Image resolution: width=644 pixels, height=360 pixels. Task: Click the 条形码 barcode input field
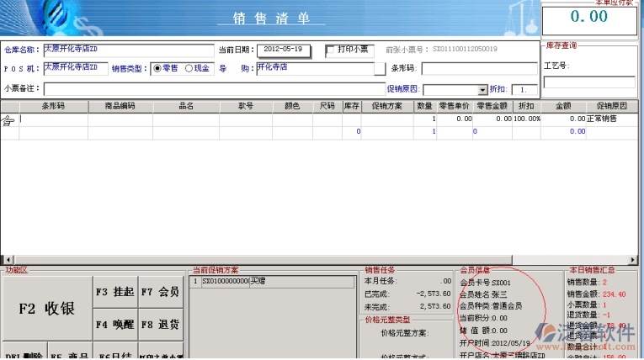click(478, 68)
